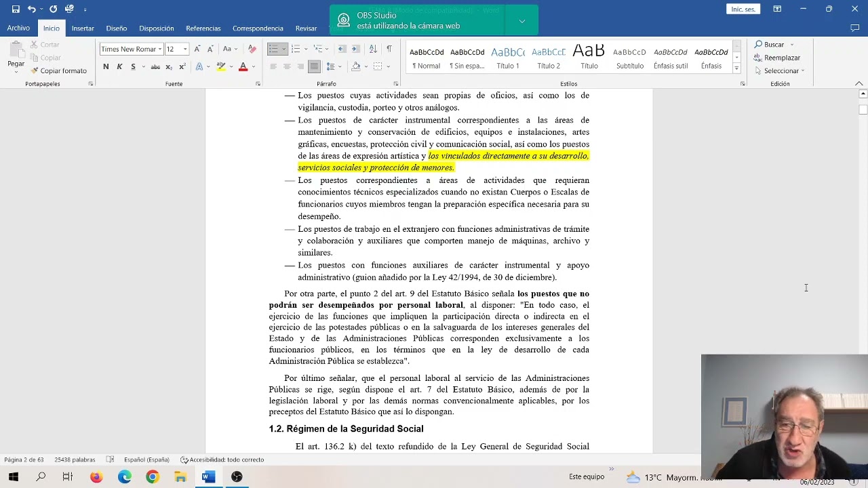Switch to the Insertar tab
This screenshot has width=868, height=488.
coord(83,28)
